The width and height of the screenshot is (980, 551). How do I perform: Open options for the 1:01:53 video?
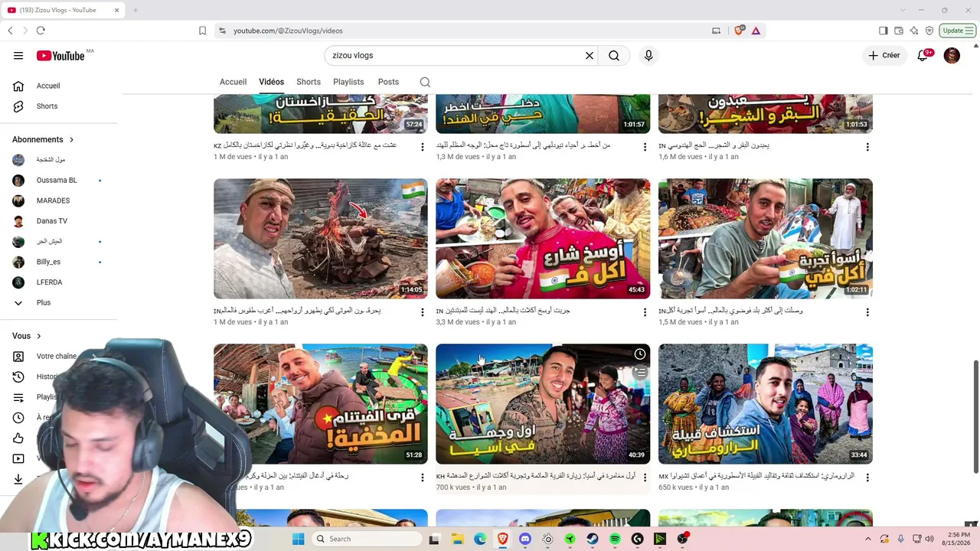(x=867, y=147)
